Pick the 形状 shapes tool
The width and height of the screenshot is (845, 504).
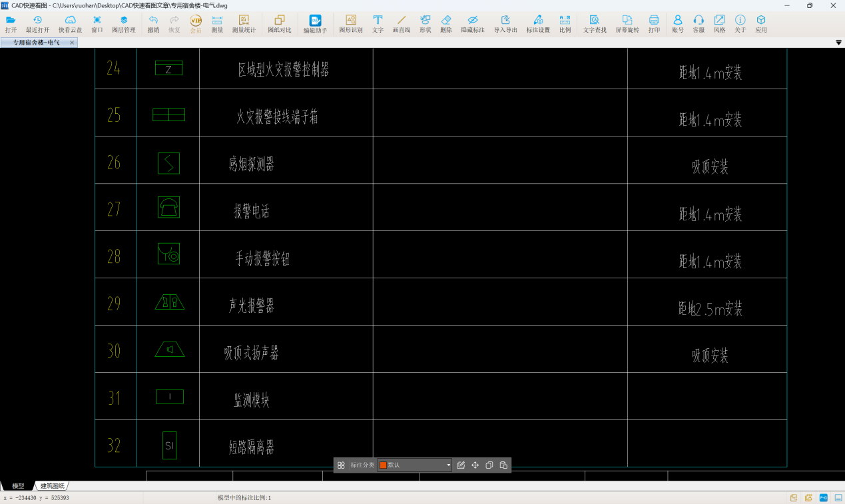(x=425, y=24)
